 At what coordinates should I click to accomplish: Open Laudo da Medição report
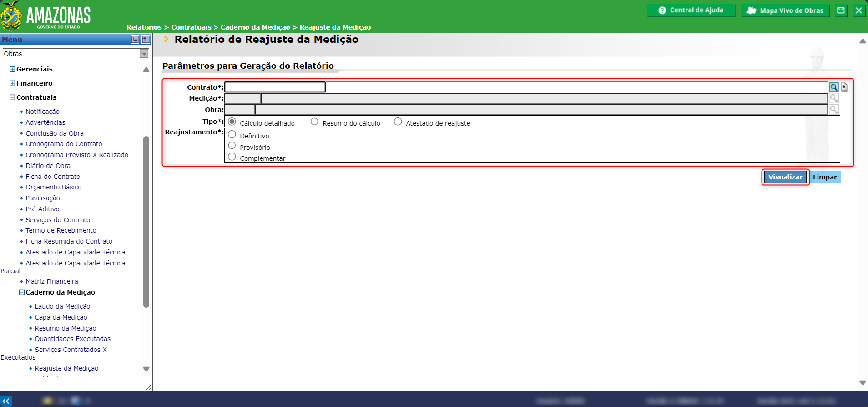point(62,306)
